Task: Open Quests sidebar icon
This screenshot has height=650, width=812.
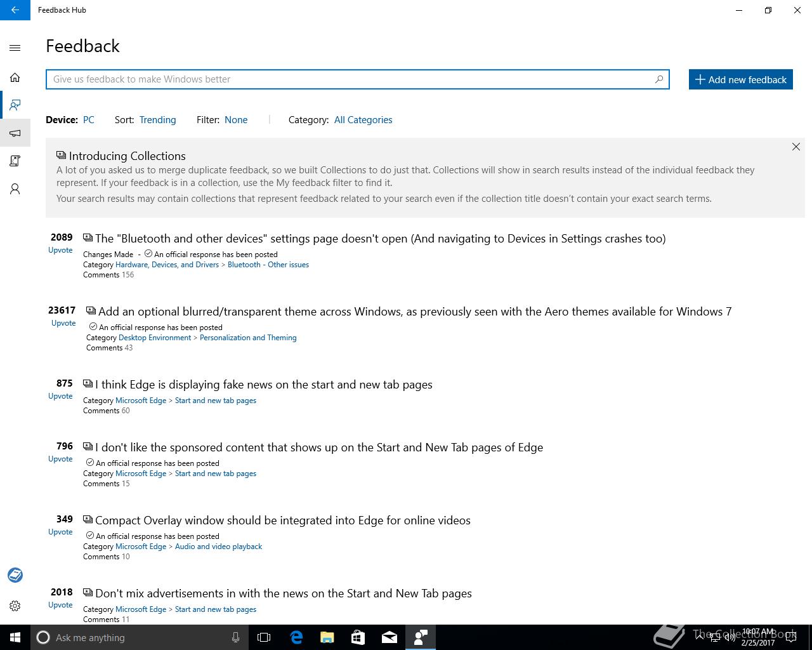Action: coord(15,161)
